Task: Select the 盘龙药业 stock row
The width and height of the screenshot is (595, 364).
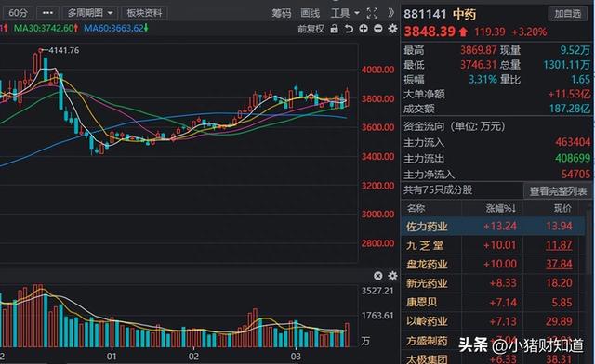Action: 493,265
